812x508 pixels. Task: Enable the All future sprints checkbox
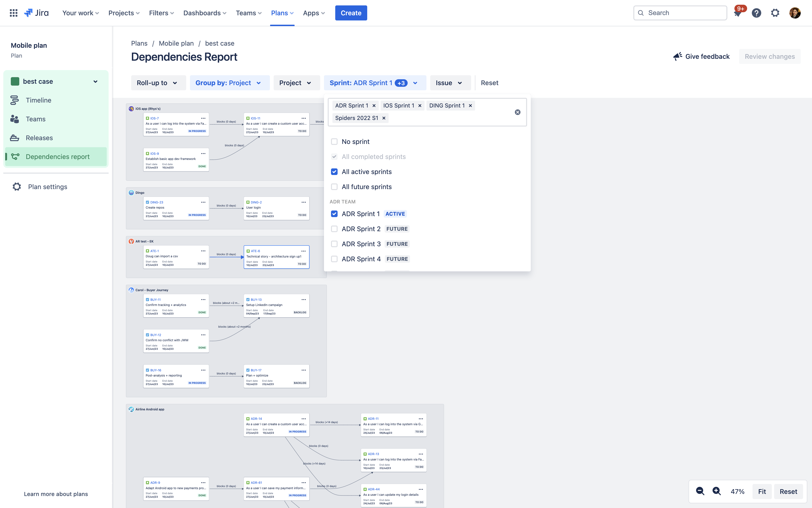tap(334, 187)
